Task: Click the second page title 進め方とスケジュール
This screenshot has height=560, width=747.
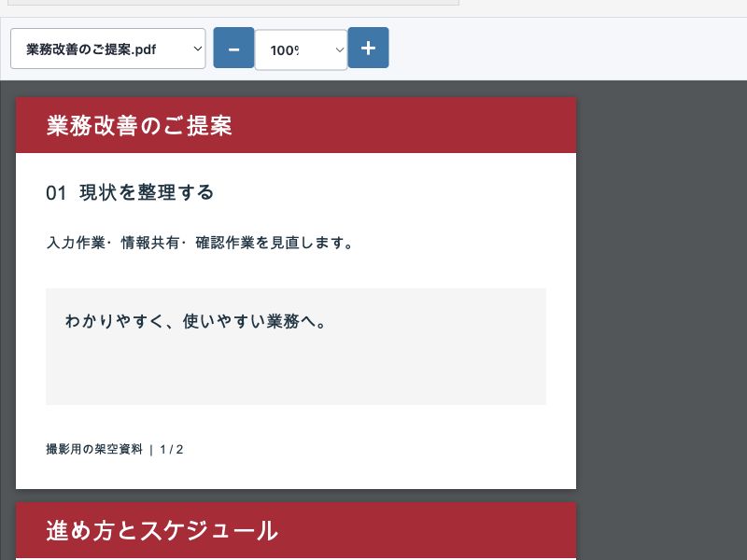Action: (162, 531)
